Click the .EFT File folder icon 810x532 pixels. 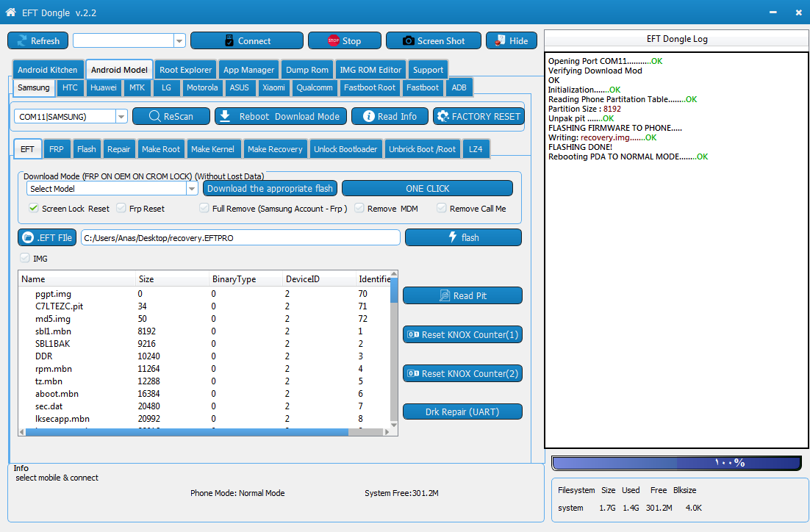[x=29, y=237]
